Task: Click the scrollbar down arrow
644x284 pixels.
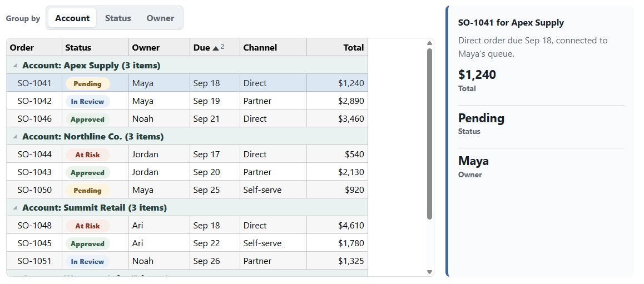Action: click(429, 272)
